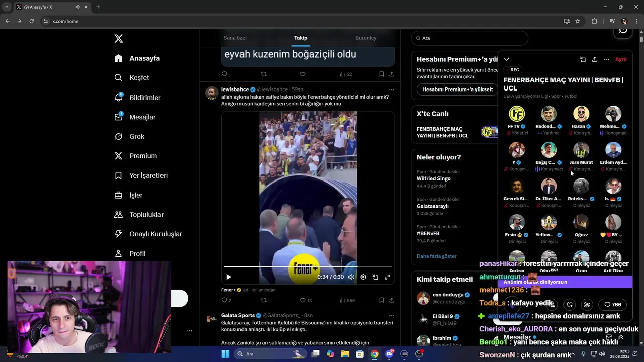Screen dimensions: 644x362
Task: Open Jose Murat speaker avatar
Action: pos(581,150)
